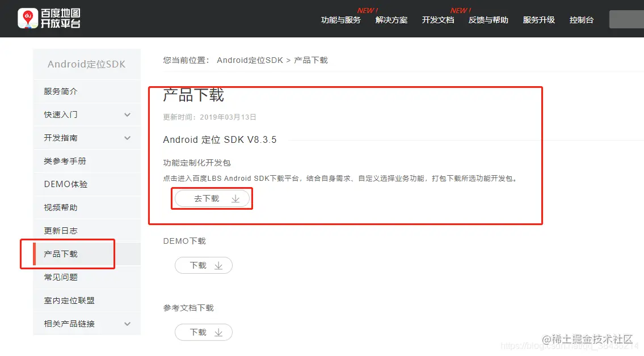
Task: Click the DEMO下载 section label
Action: (184, 241)
